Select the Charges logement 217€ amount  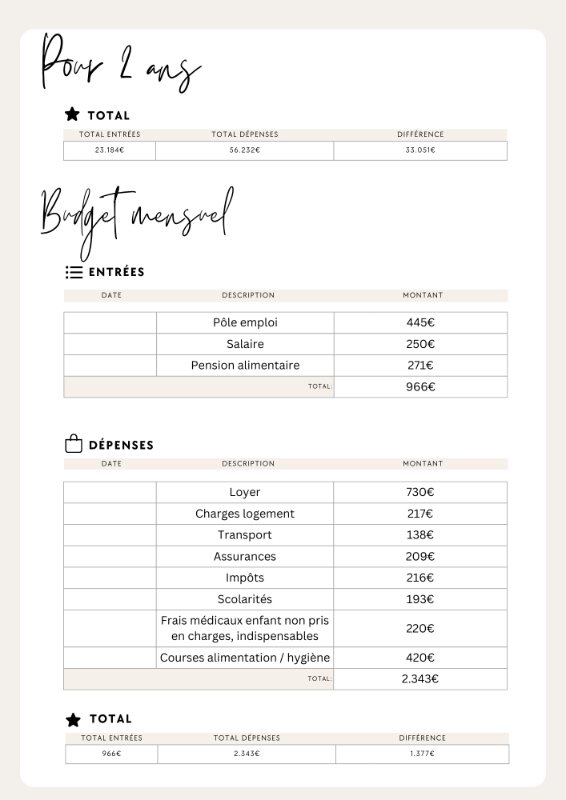coord(420,514)
